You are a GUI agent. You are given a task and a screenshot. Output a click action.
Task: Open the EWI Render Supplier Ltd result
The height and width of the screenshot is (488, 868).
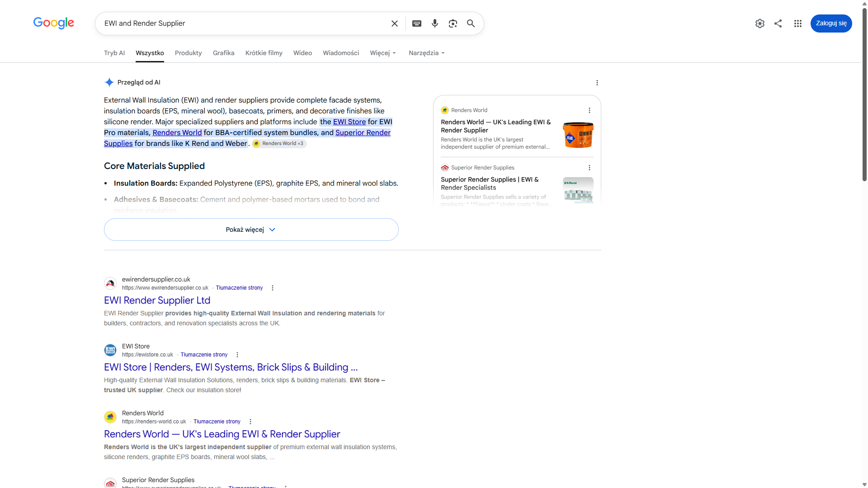pyautogui.click(x=157, y=300)
